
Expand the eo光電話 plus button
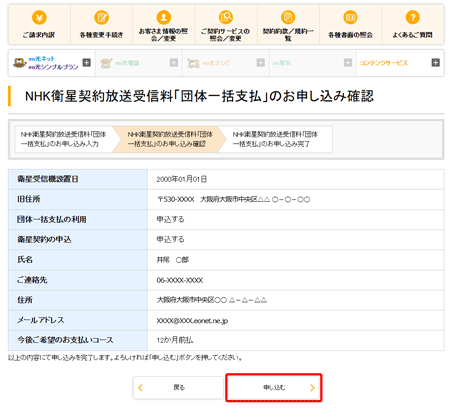tap(174, 63)
